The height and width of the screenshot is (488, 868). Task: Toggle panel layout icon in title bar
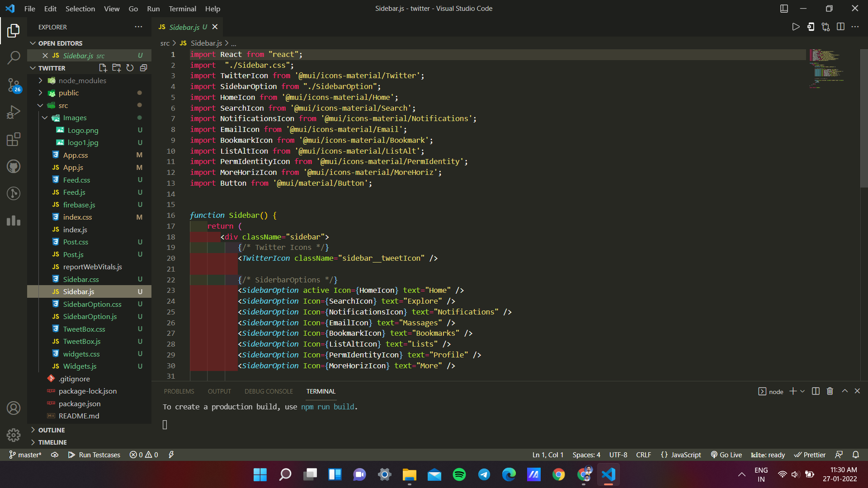(x=784, y=9)
